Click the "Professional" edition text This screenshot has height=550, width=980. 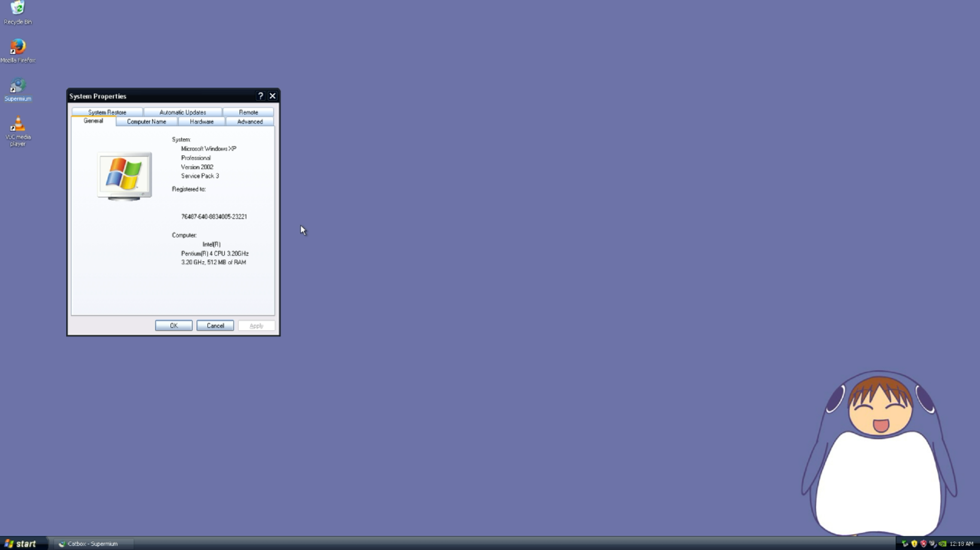(x=195, y=158)
